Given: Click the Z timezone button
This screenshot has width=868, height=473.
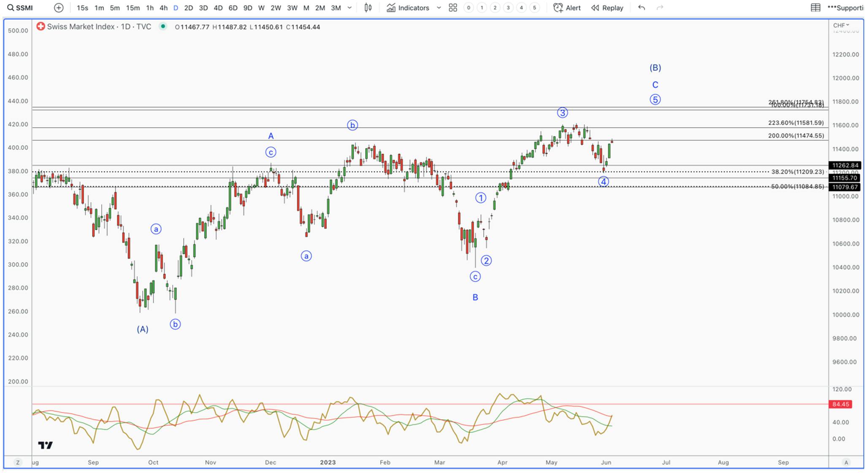Looking at the screenshot, I should (x=17, y=462).
